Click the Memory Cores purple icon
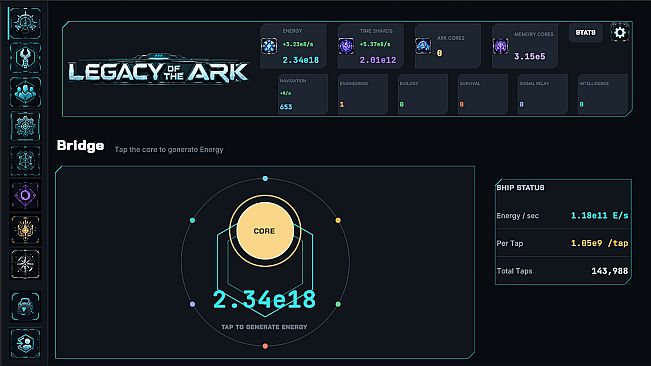The image size is (651, 366). (500, 46)
